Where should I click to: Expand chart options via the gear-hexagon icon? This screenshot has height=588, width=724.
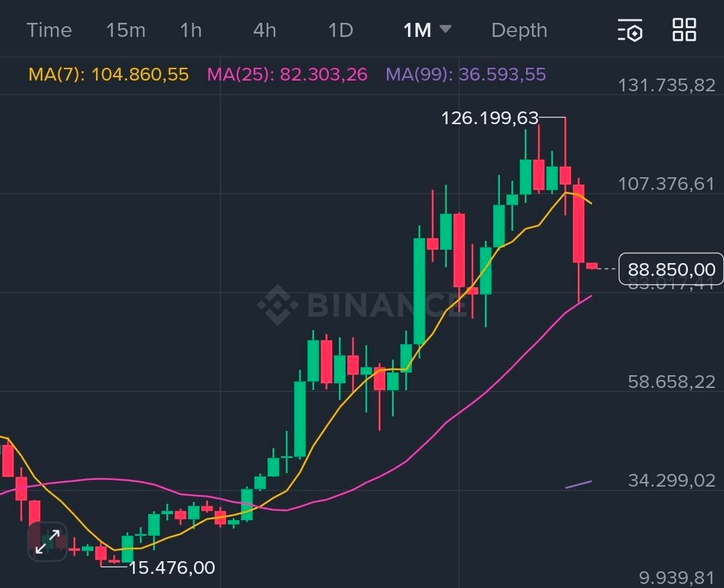[x=630, y=30]
